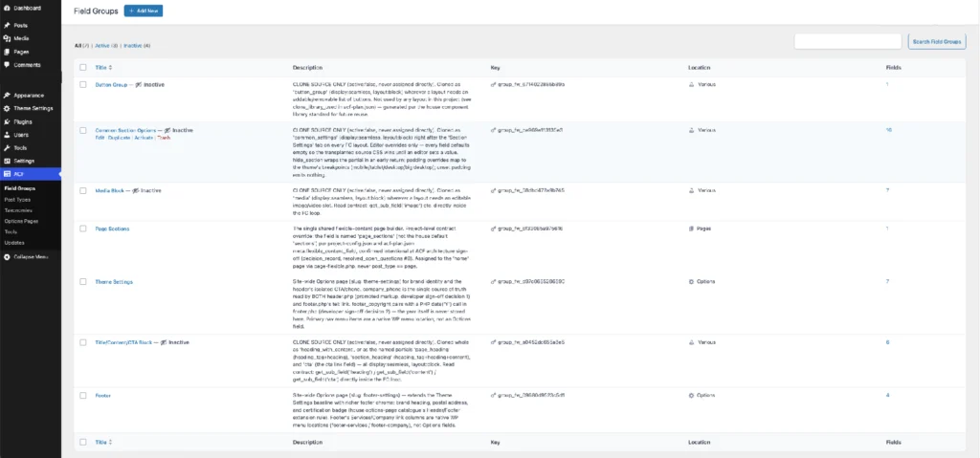
Task: Click the Search Field Groups button
Action: 937,42
